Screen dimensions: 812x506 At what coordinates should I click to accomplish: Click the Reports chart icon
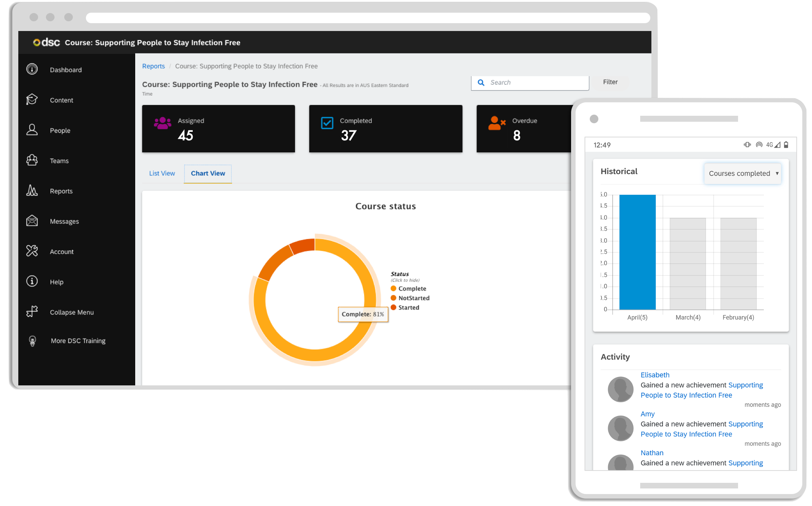(32, 191)
